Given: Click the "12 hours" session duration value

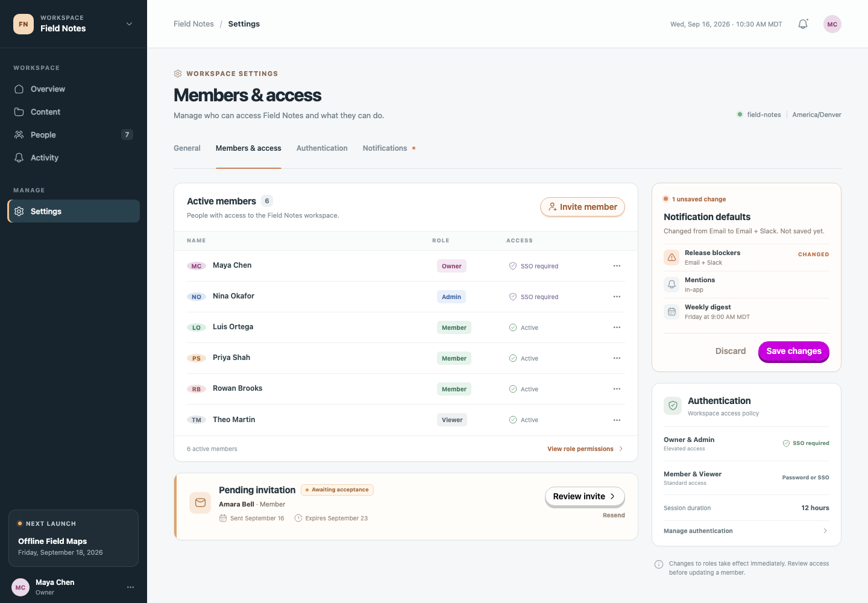Looking at the screenshot, I should coord(815,508).
